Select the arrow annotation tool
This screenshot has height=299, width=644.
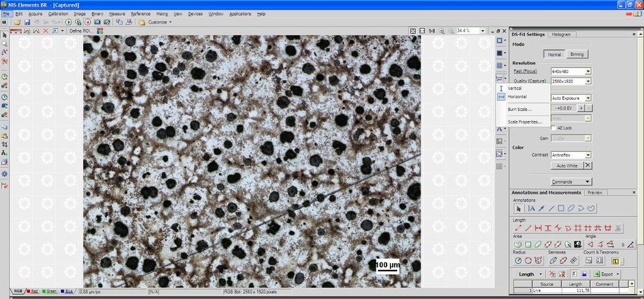[542, 208]
